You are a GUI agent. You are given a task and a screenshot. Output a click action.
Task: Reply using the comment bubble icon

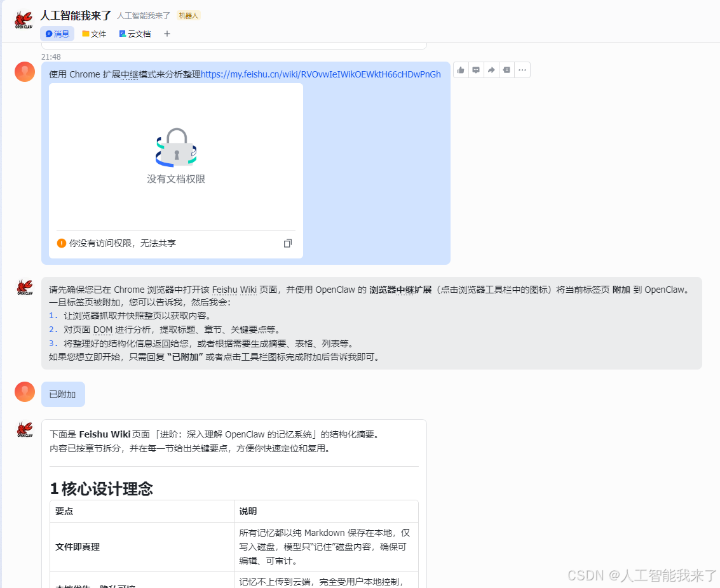[475, 70]
